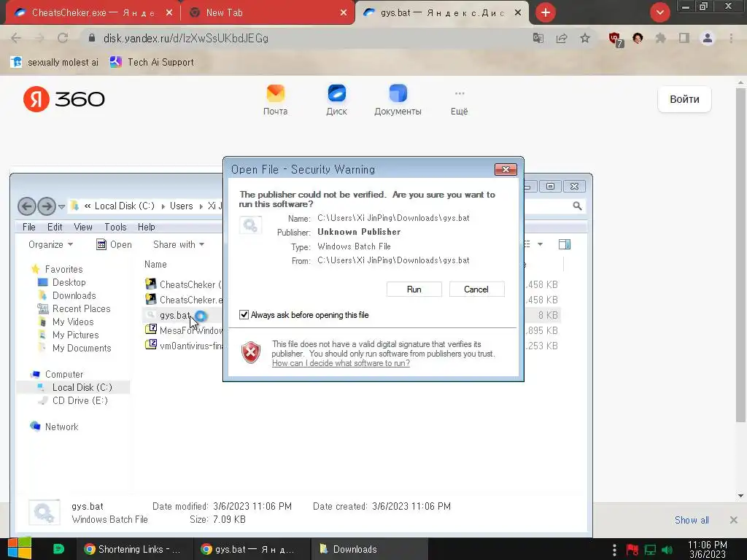Click the share page icon
Image resolution: width=747 pixels, height=560 pixels.
(x=562, y=38)
